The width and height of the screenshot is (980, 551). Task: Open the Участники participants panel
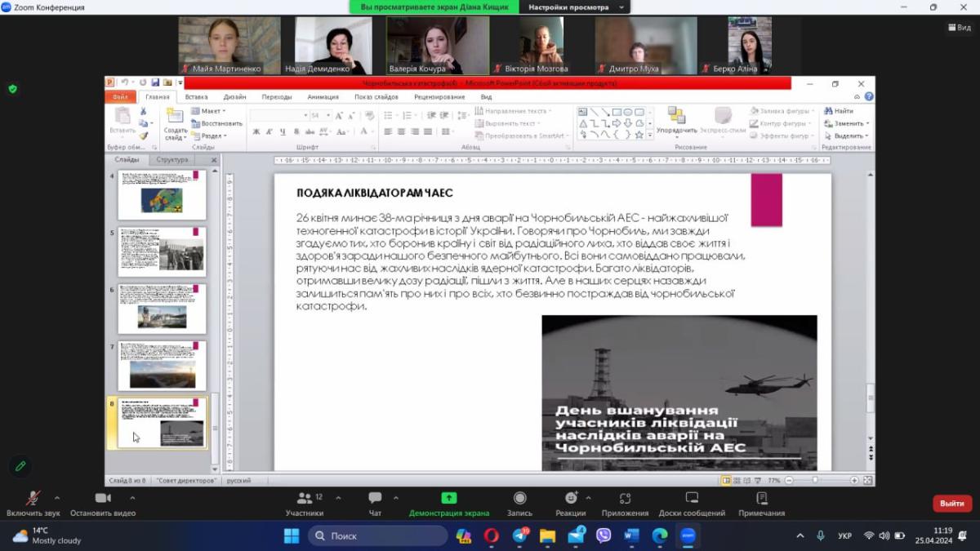305,499
